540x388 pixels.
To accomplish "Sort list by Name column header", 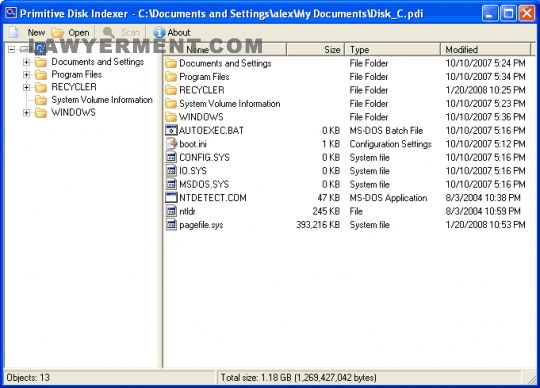I will click(x=225, y=50).
